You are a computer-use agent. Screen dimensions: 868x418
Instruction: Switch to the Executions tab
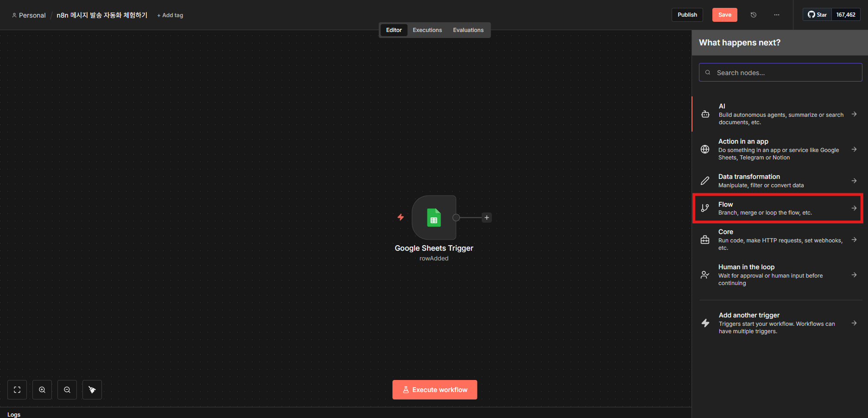click(x=427, y=30)
